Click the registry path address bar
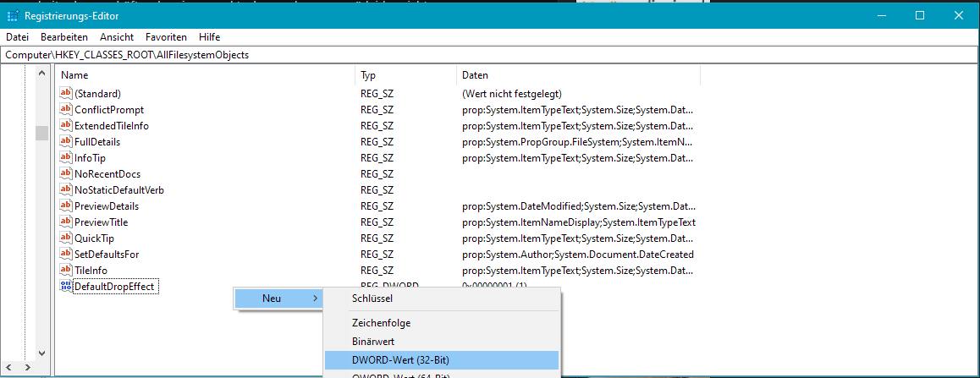980x378 pixels. 489,55
